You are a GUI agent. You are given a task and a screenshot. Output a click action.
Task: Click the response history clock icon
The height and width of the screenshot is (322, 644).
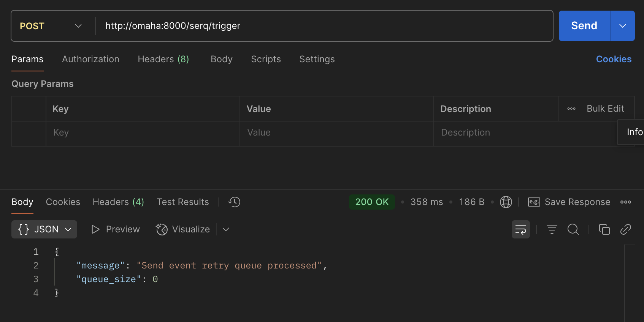pyautogui.click(x=234, y=202)
